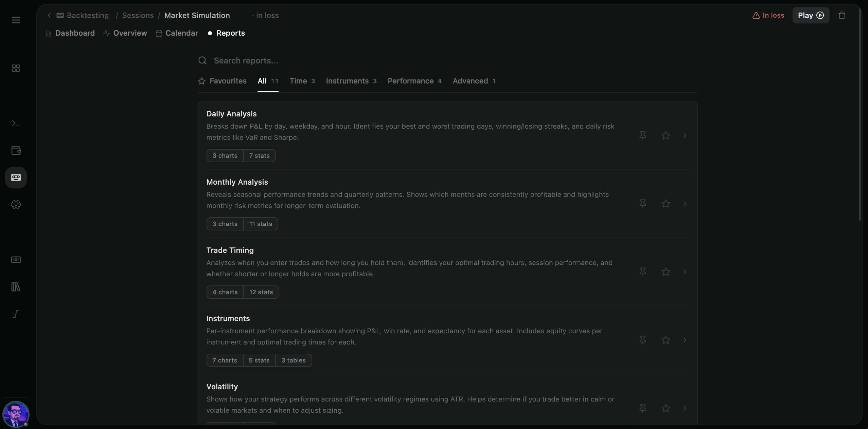The height and width of the screenshot is (429, 868).
Task: Open Trade Timing via chevron
Action: point(685,272)
